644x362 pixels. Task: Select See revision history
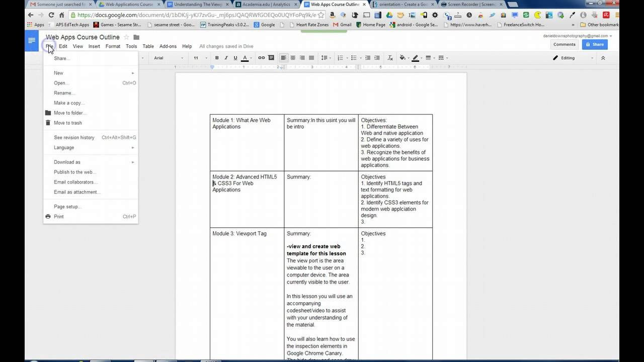point(91,137)
